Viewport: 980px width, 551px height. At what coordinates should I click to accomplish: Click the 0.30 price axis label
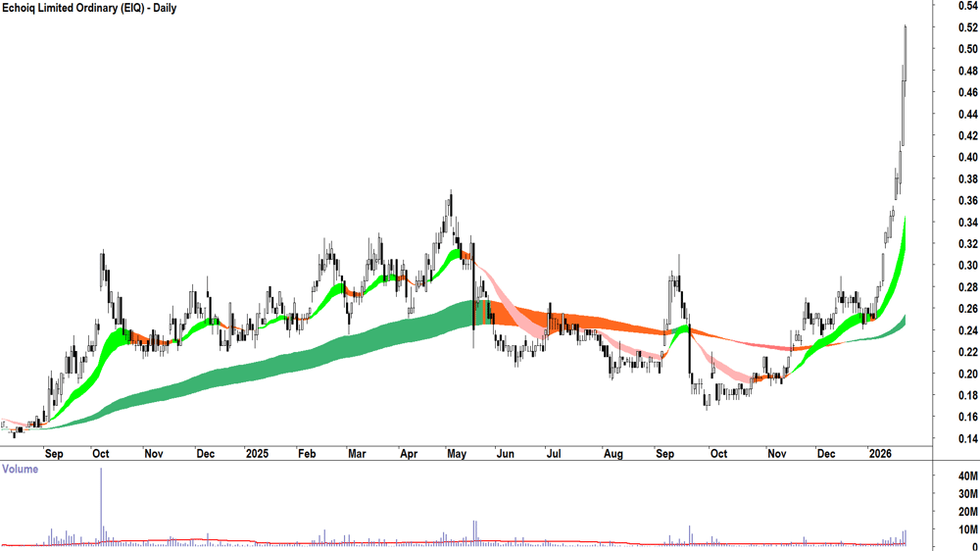[x=967, y=265]
